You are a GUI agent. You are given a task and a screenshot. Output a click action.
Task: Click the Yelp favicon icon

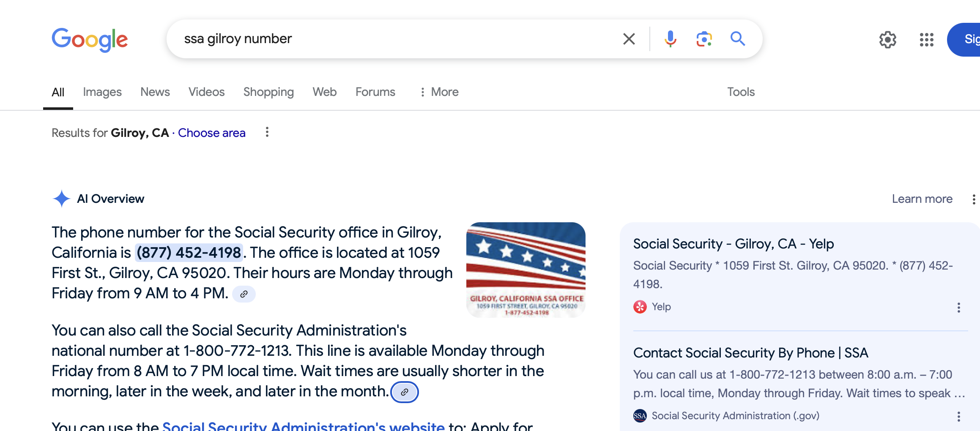click(x=640, y=307)
